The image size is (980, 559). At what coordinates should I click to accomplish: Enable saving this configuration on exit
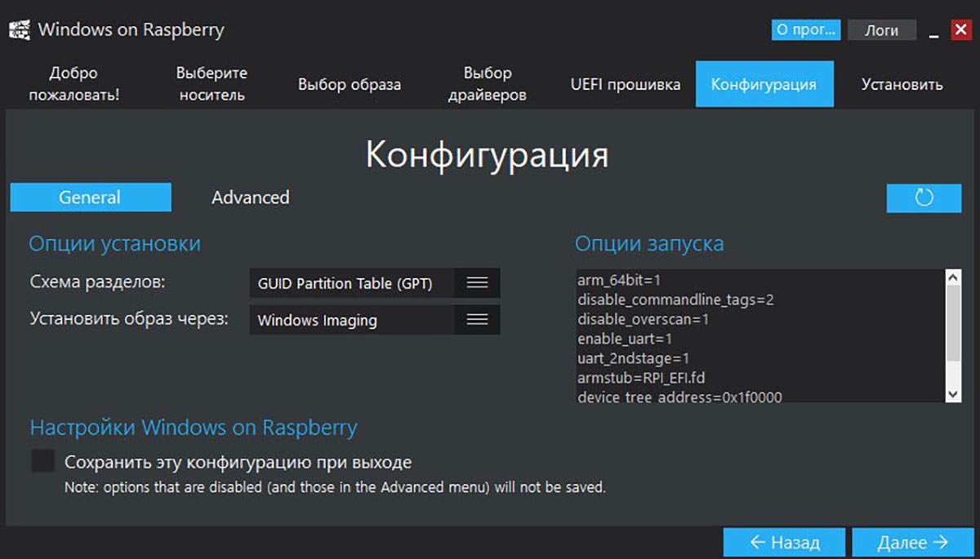click(42, 461)
